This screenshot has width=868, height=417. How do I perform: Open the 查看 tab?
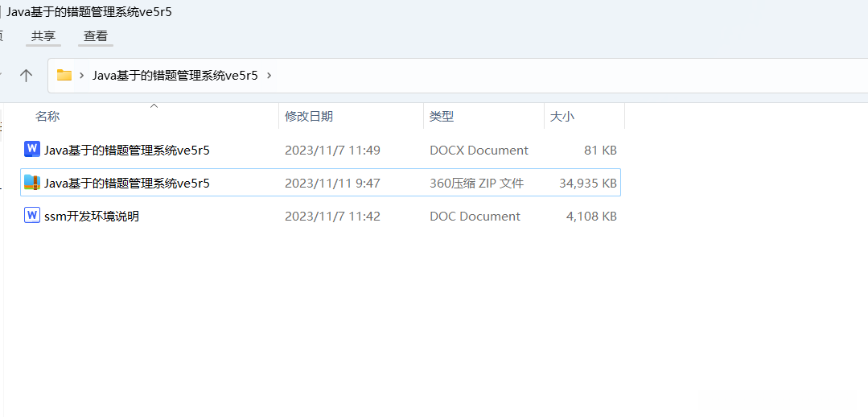point(96,36)
